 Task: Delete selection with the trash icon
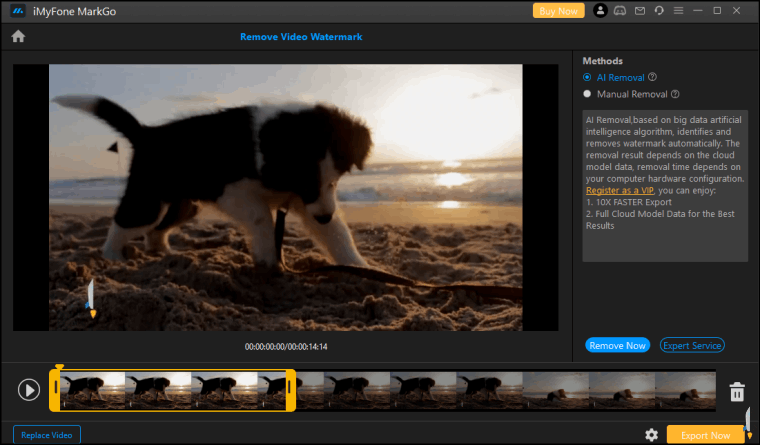(736, 391)
